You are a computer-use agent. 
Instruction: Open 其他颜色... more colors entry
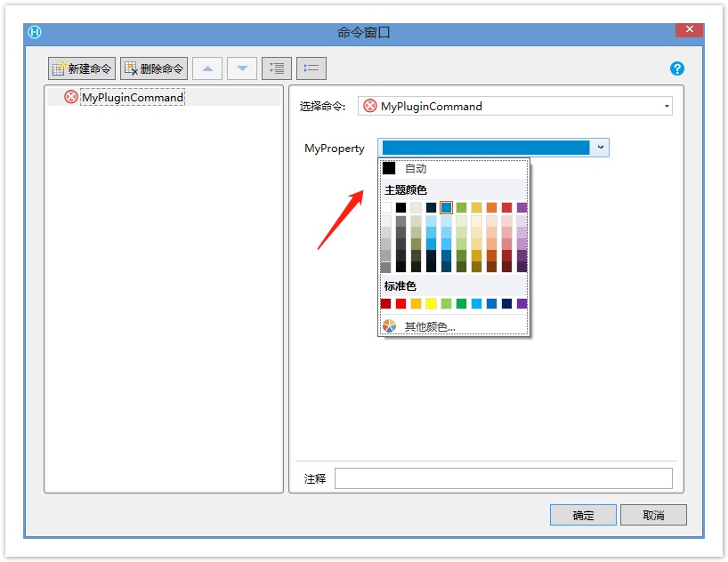click(430, 326)
